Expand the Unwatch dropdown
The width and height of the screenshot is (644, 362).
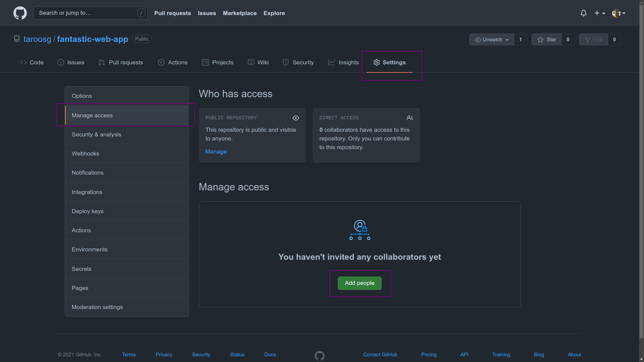(x=492, y=40)
